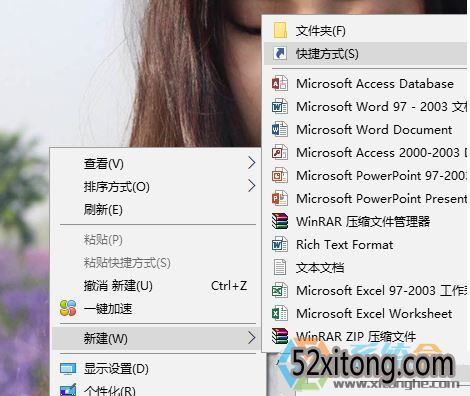The height and width of the screenshot is (396, 470).
Task: Create a new 文本文档
Action: tap(366, 267)
